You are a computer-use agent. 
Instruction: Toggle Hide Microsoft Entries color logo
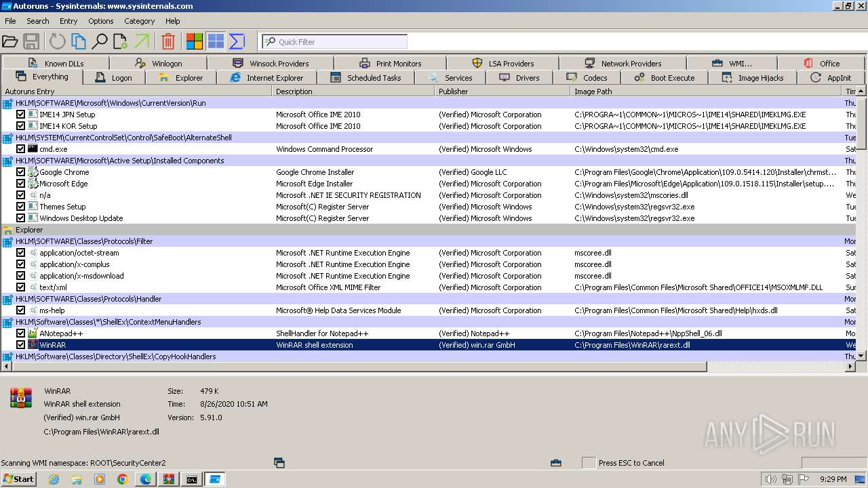(x=195, y=41)
